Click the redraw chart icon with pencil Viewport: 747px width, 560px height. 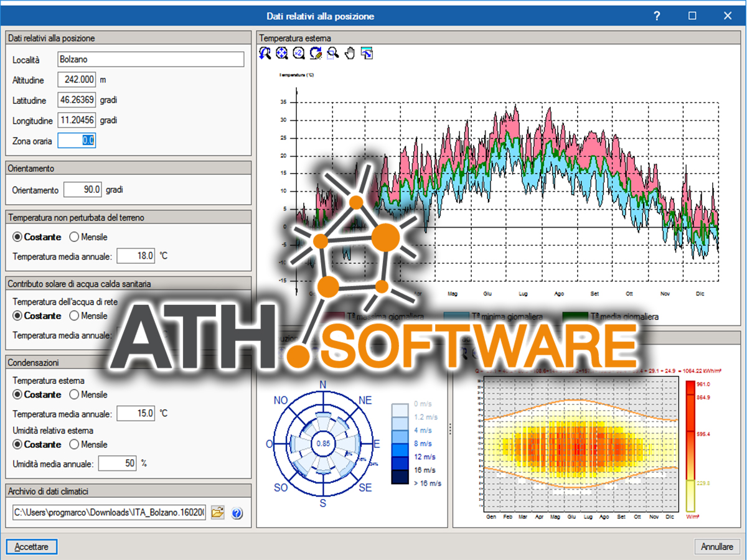[x=315, y=54]
